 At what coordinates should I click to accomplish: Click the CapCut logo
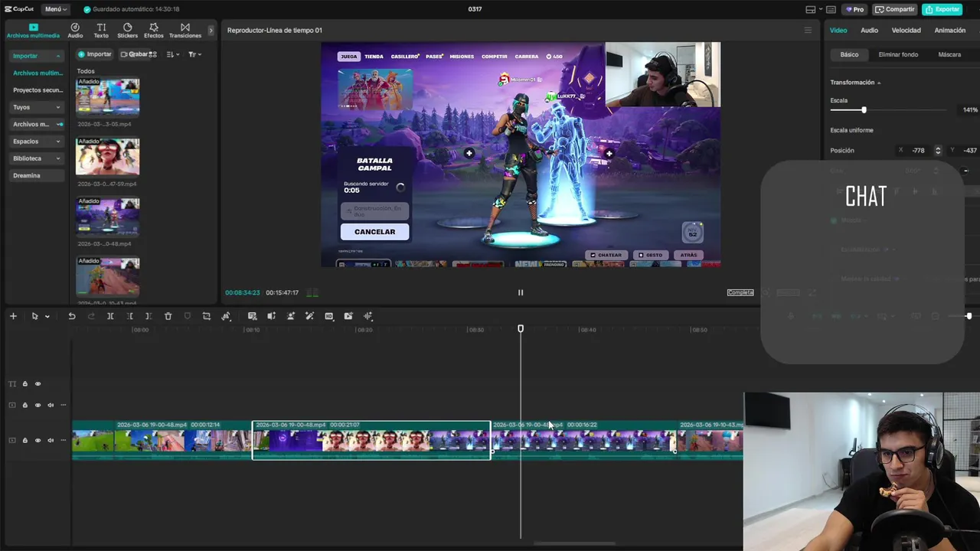point(19,9)
